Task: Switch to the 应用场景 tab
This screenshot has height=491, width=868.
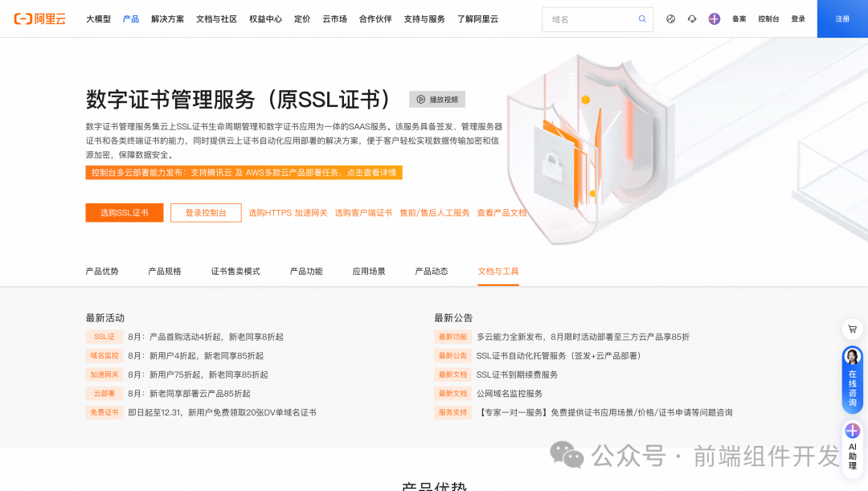Action: (x=368, y=271)
